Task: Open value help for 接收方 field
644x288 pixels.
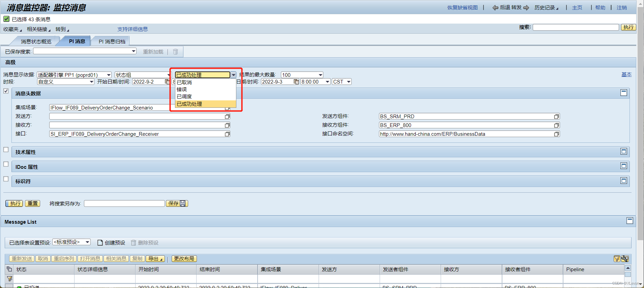Action: click(227, 125)
